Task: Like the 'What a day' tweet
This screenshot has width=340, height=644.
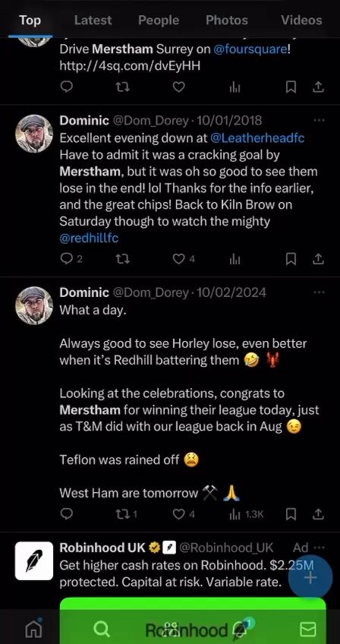Action: (178, 514)
